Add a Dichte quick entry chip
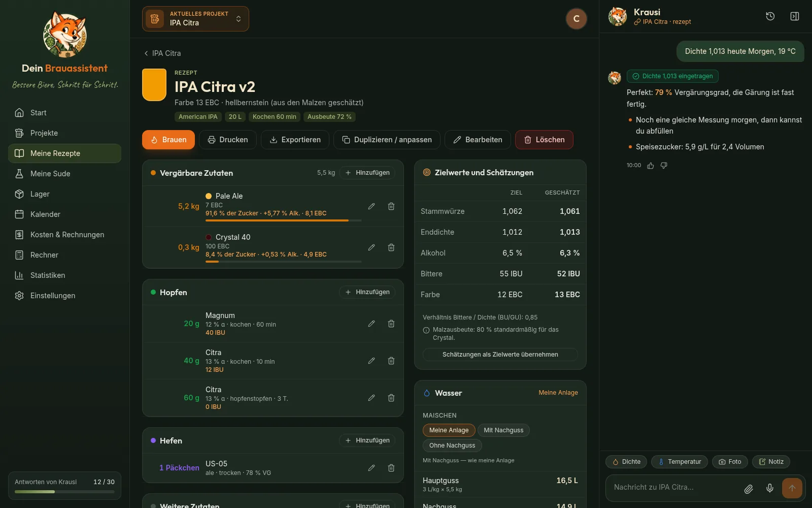 coord(626,462)
